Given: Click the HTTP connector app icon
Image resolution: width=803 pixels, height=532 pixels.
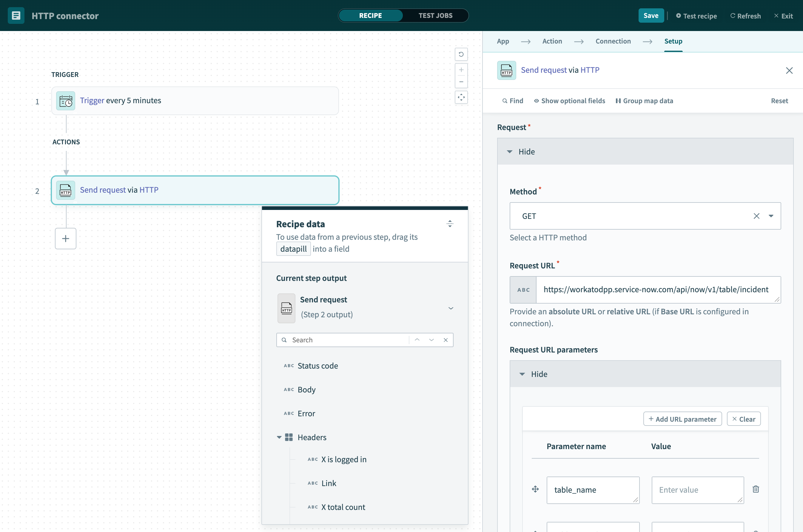Looking at the screenshot, I should click(16, 15).
